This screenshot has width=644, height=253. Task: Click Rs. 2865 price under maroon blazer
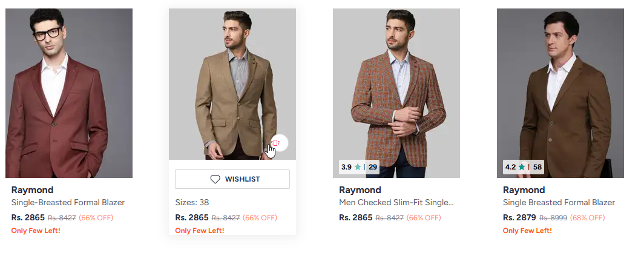coord(28,217)
